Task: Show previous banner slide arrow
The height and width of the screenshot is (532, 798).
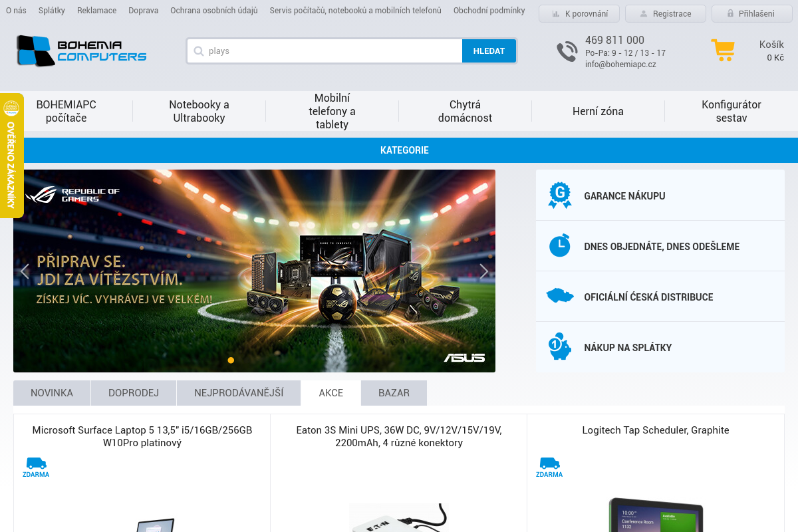Action: click(x=25, y=271)
